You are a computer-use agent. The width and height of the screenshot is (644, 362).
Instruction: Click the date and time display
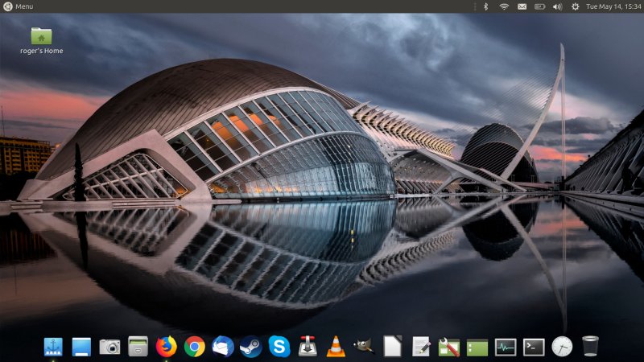coord(613,6)
